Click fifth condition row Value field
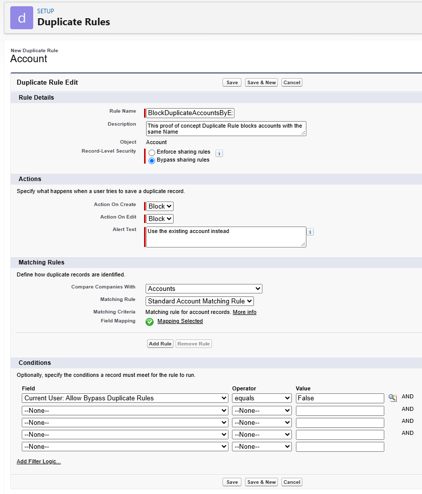The height and width of the screenshot is (494, 422). pyautogui.click(x=340, y=447)
